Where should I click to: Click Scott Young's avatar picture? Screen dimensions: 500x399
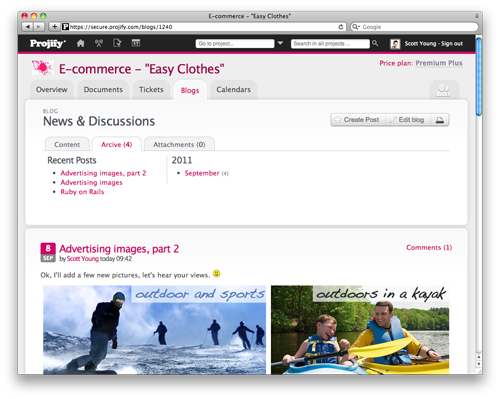click(395, 44)
